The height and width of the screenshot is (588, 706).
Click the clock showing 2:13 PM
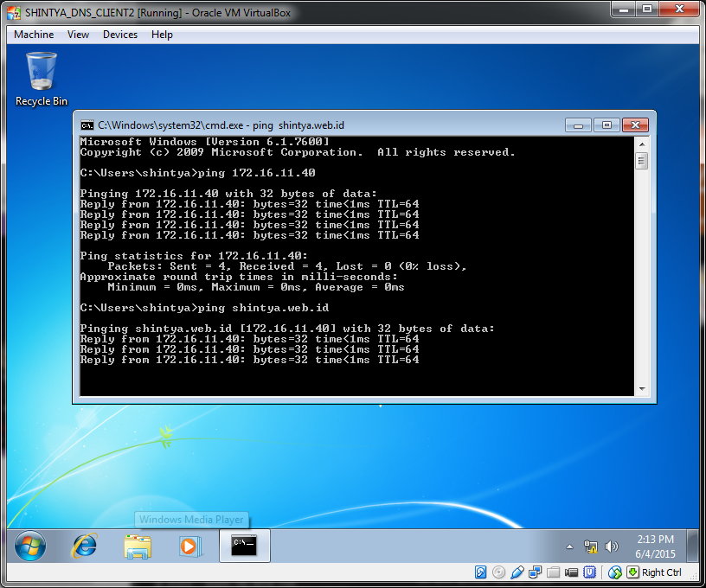click(x=655, y=546)
